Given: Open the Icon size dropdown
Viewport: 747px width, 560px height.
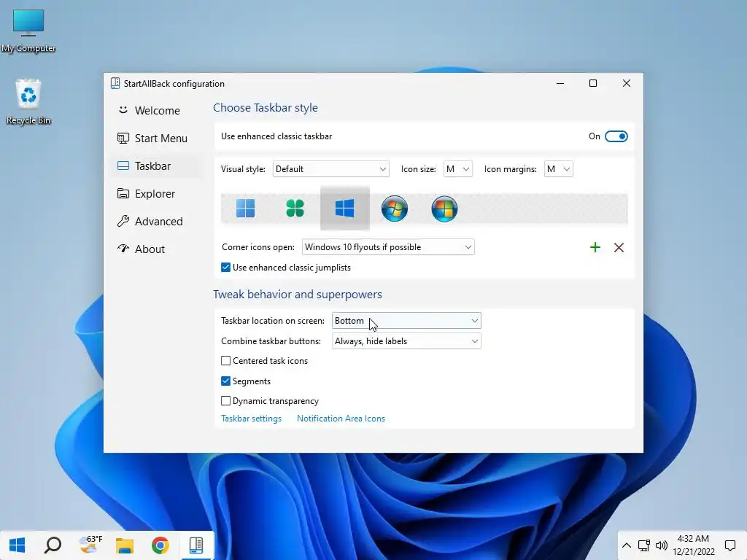Looking at the screenshot, I should [458, 169].
